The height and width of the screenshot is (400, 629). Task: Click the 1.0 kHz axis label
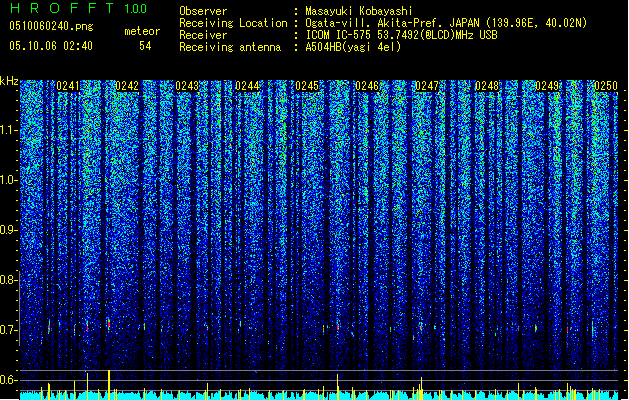(8, 180)
